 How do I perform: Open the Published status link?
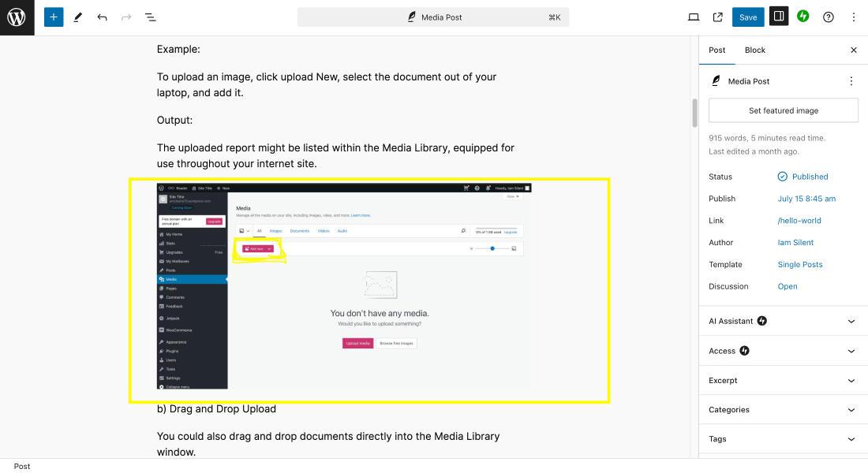[x=810, y=177]
